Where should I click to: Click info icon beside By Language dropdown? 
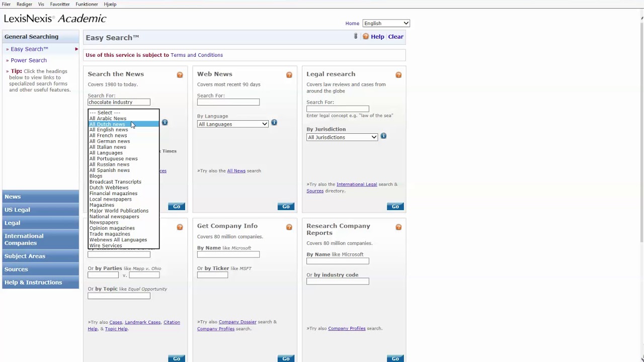274,123
